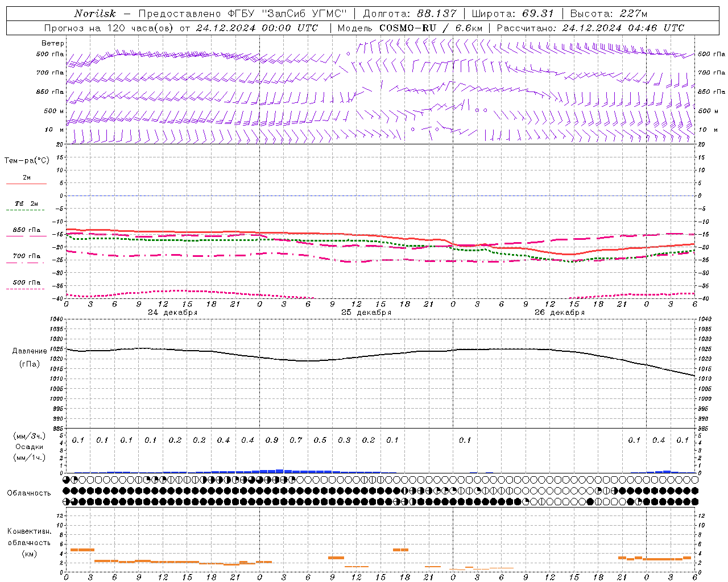Click the 26 декабря date label

click(x=560, y=313)
